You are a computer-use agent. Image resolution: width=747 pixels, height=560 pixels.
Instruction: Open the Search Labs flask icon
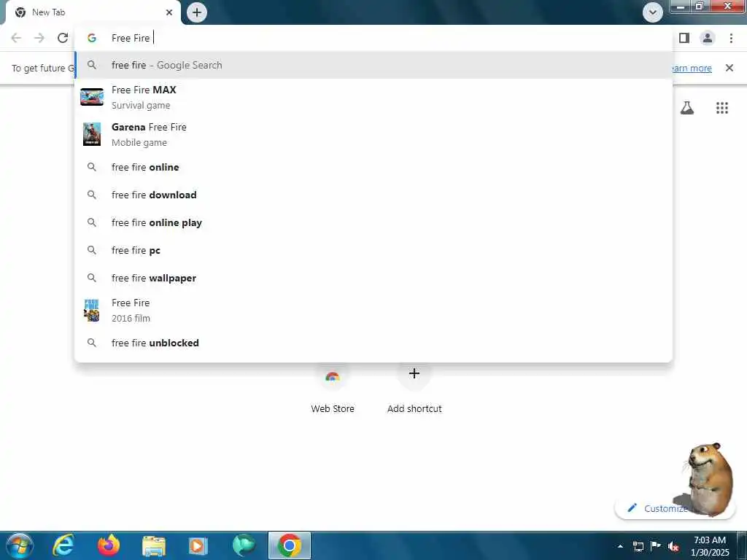tap(687, 108)
